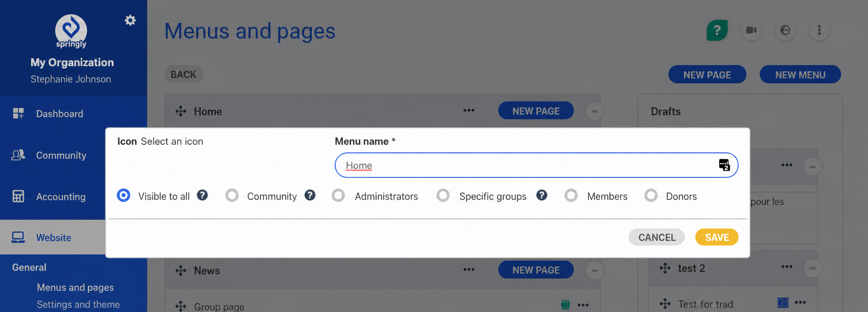Open the green help question icon
The width and height of the screenshot is (868, 312).
pyautogui.click(x=717, y=31)
